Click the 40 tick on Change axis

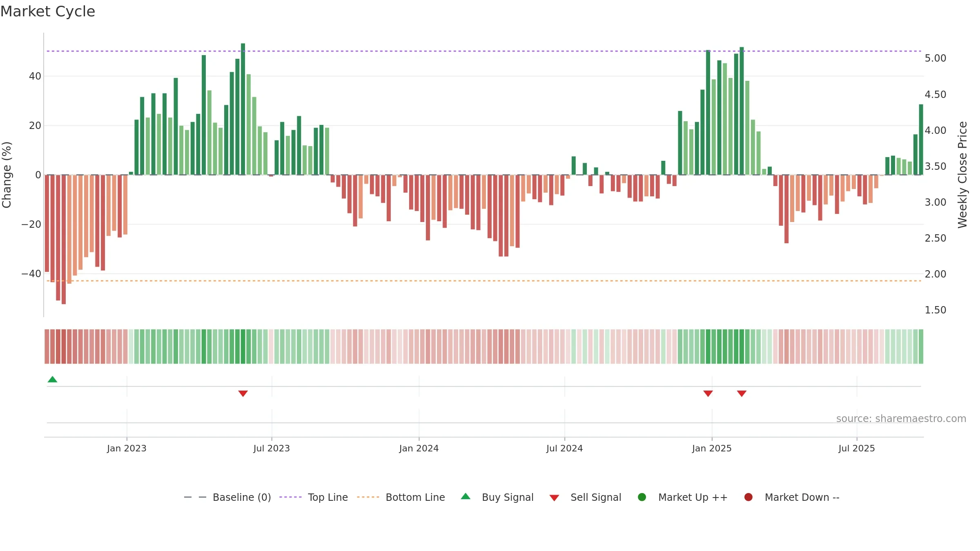point(35,76)
